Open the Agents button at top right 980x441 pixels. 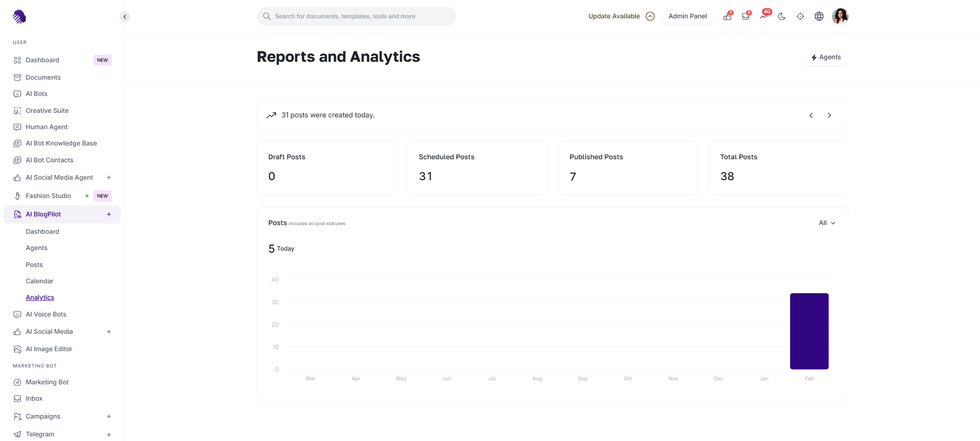(826, 57)
